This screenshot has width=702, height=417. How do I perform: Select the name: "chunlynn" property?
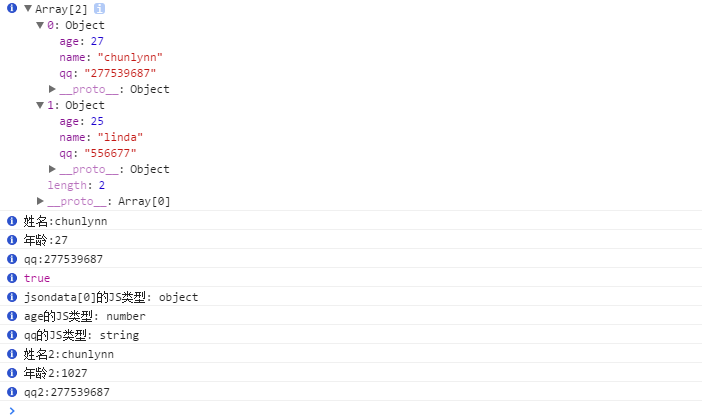click(x=111, y=57)
